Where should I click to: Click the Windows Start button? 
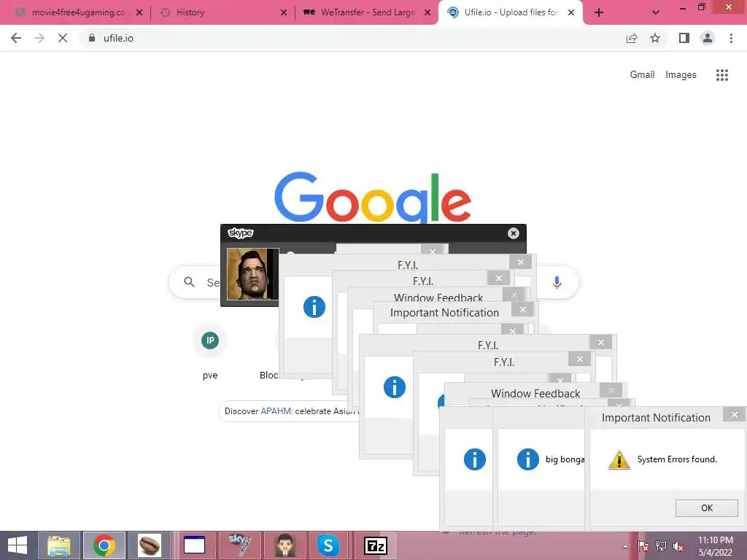[18, 545]
